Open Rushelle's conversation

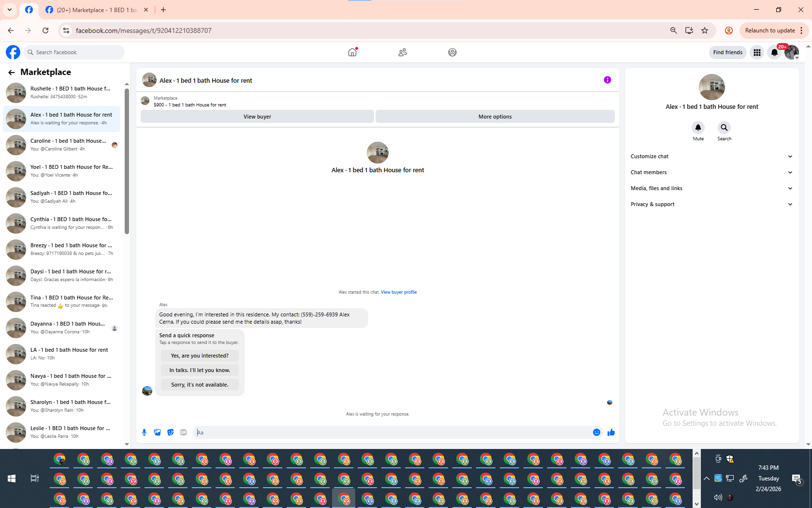coord(62,92)
